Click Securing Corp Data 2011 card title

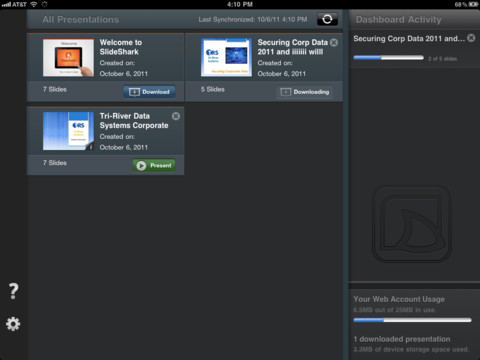point(292,47)
